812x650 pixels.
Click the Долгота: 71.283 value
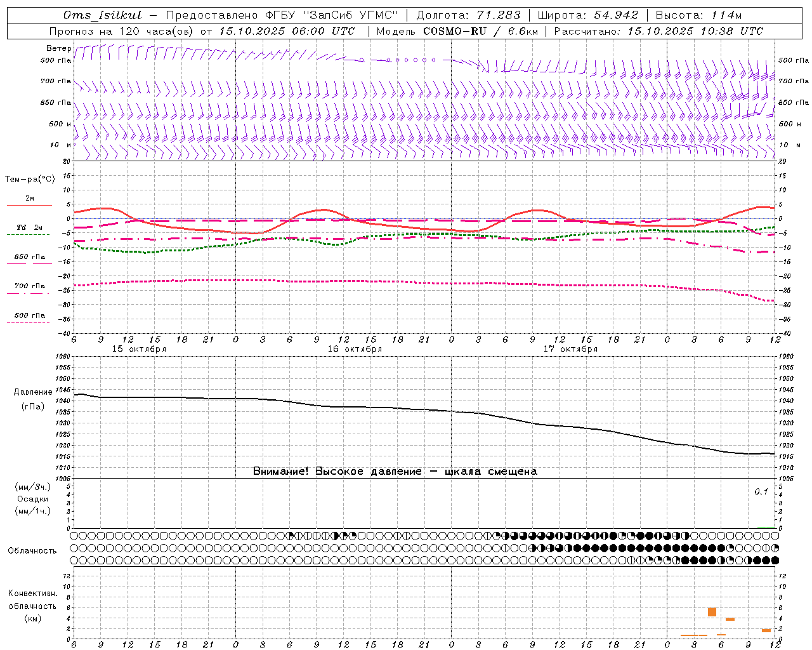tap(468, 15)
